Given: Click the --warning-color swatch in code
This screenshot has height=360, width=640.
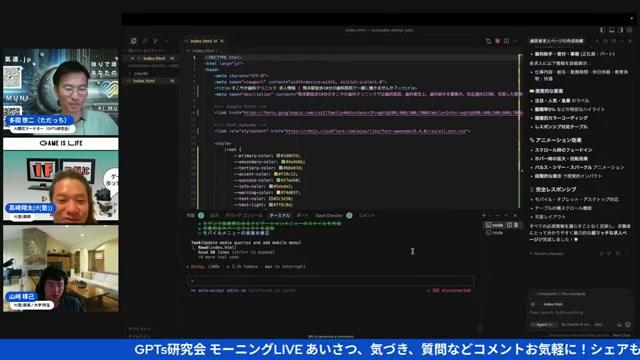Looking at the screenshot, I should coord(278,192).
